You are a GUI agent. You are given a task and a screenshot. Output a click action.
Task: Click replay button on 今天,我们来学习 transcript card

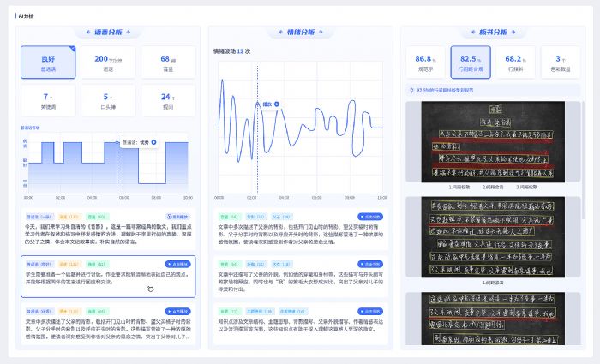(178, 217)
